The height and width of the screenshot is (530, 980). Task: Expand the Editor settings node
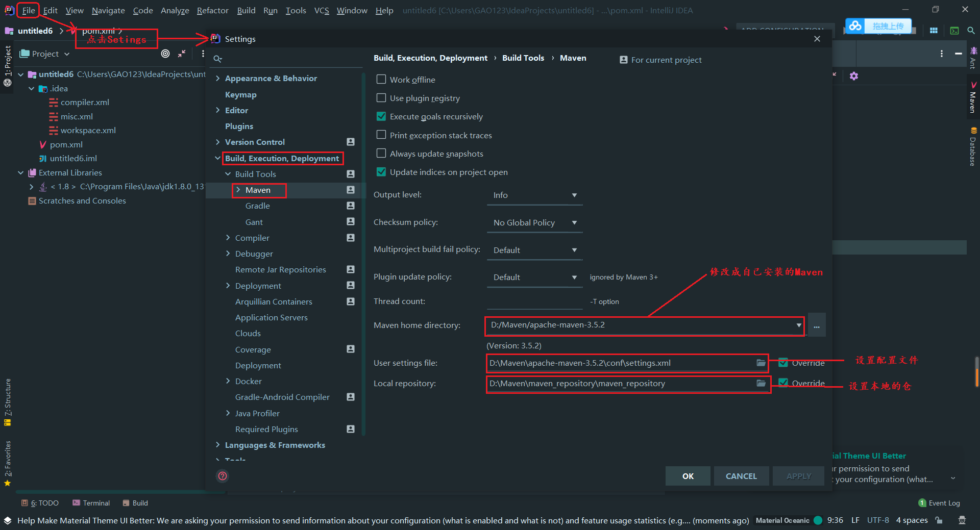pyautogui.click(x=218, y=110)
